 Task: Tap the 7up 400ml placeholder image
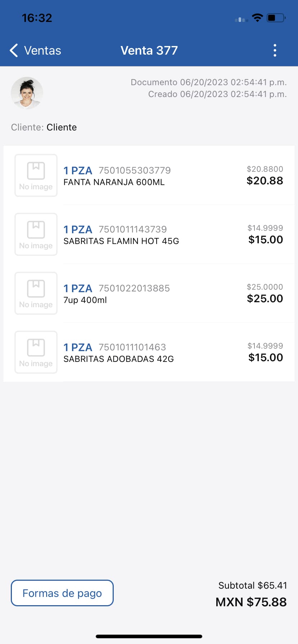point(36,293)
